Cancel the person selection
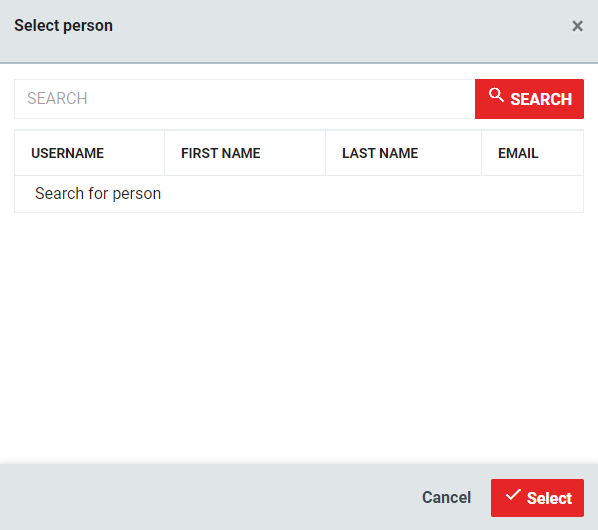The width and height of the screenshot is (598, 530). [x=447, y=498]
